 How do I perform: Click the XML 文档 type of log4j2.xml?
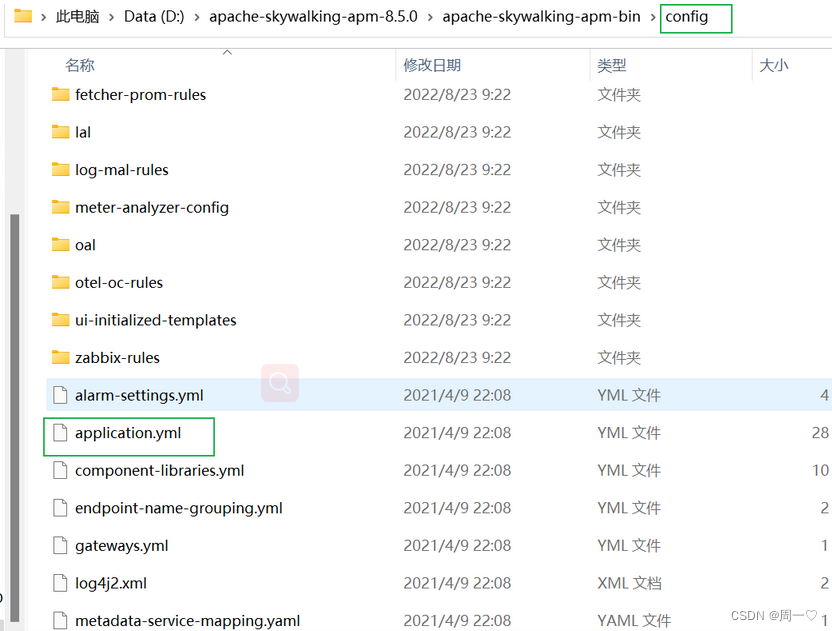[x=629, y=583]
